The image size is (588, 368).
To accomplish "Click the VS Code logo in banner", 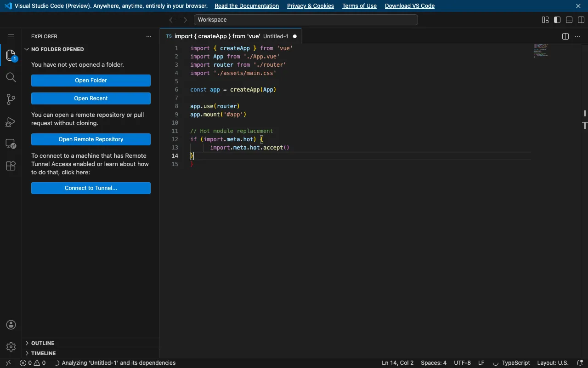I will (8, 6).
